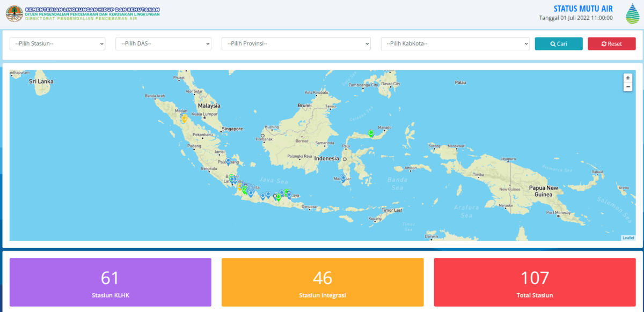This screenshot has width=644, height=312.
Task: Click the red Total Stasiun card
Action: 535,282
